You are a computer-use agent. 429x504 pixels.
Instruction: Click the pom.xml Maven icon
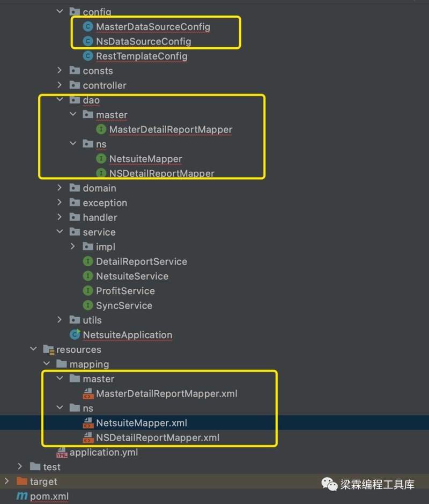pyautogui.click(x=22, y=496)
